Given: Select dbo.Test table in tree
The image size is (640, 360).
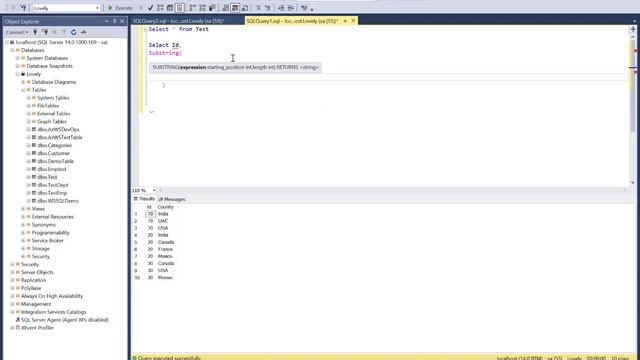Looking at the screenshot, I should click(47, 177).
